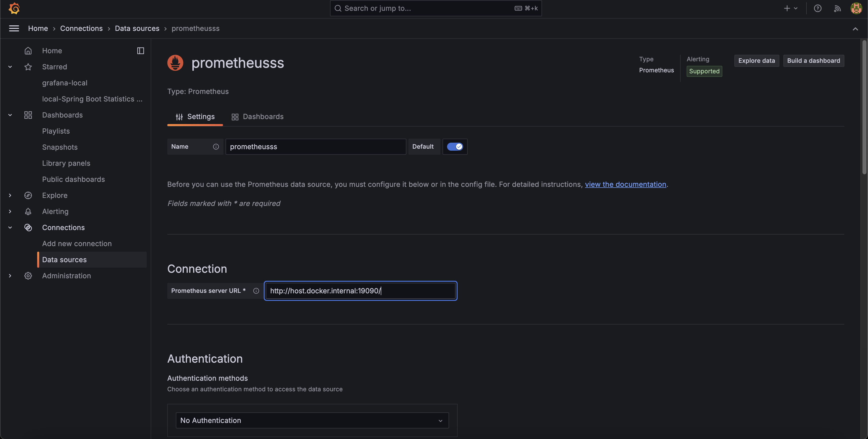Click the search magnifier icon
868x439 pixels.
pyautogui.click(x=338, y=9)
